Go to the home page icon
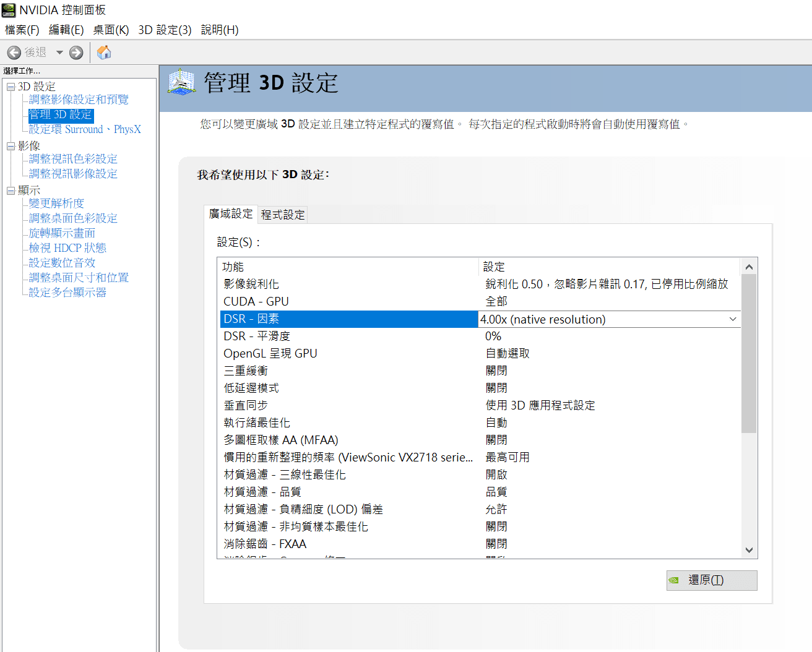The image size is (812, 652). tap(104, 53)
